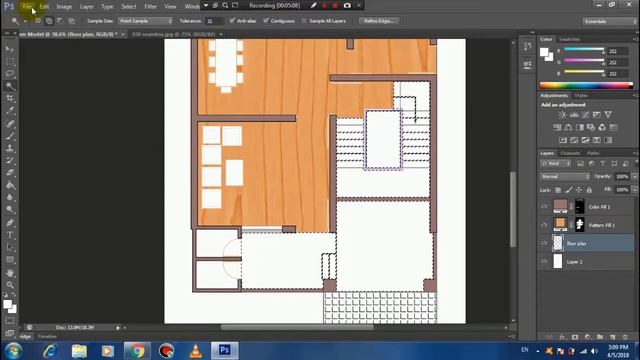Switch to the Styles tab
Viewport: 640px width, 360px height.
pyautogui.click(x=581, y=96)
